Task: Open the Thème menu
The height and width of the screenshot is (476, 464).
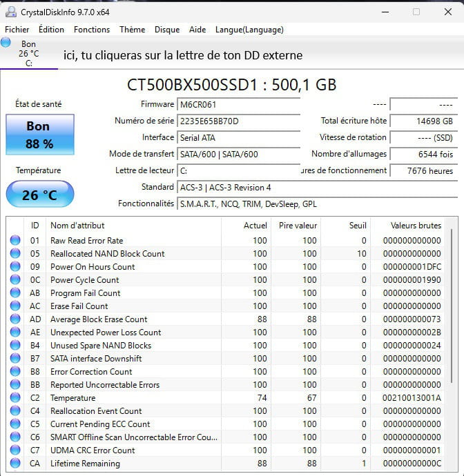Action: click(132, 30)
